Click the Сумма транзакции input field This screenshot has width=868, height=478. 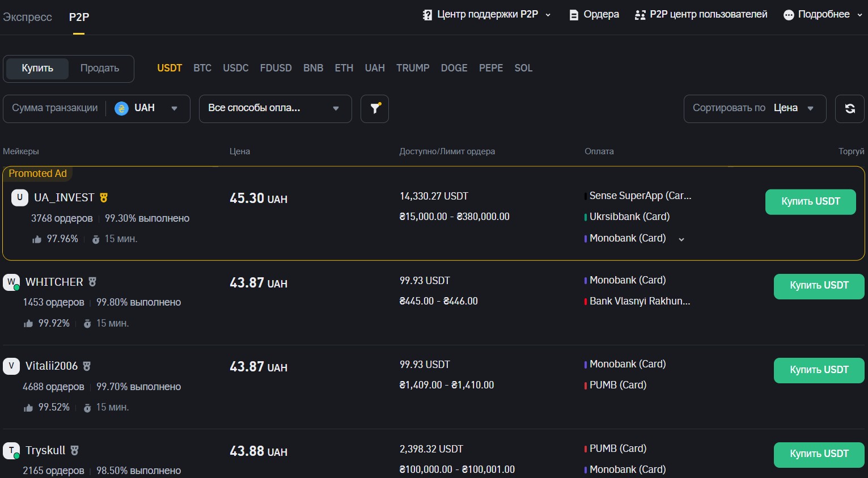click(x=55, y=108)
